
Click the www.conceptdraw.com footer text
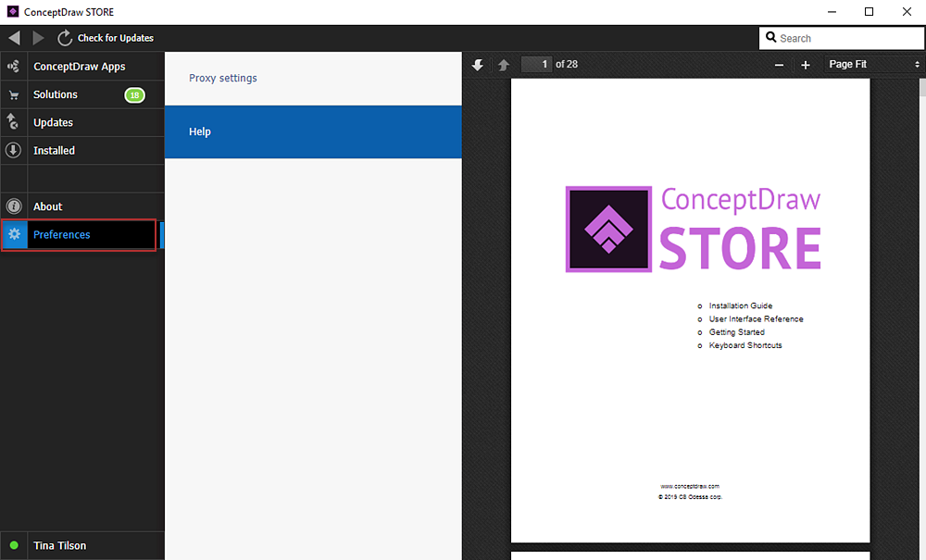[690, 486]
